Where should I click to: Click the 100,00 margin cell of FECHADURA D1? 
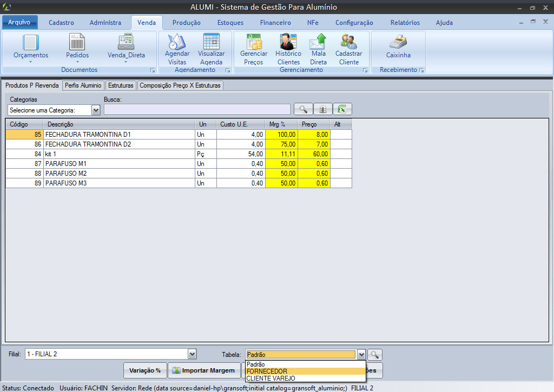(281, 135)
